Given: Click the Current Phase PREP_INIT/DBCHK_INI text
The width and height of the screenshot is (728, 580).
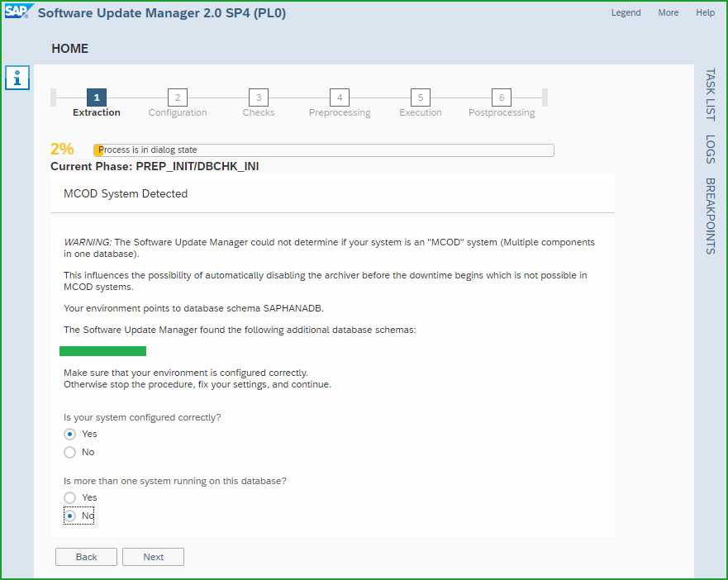Looking at the screenshot, I should click(155, 166).
